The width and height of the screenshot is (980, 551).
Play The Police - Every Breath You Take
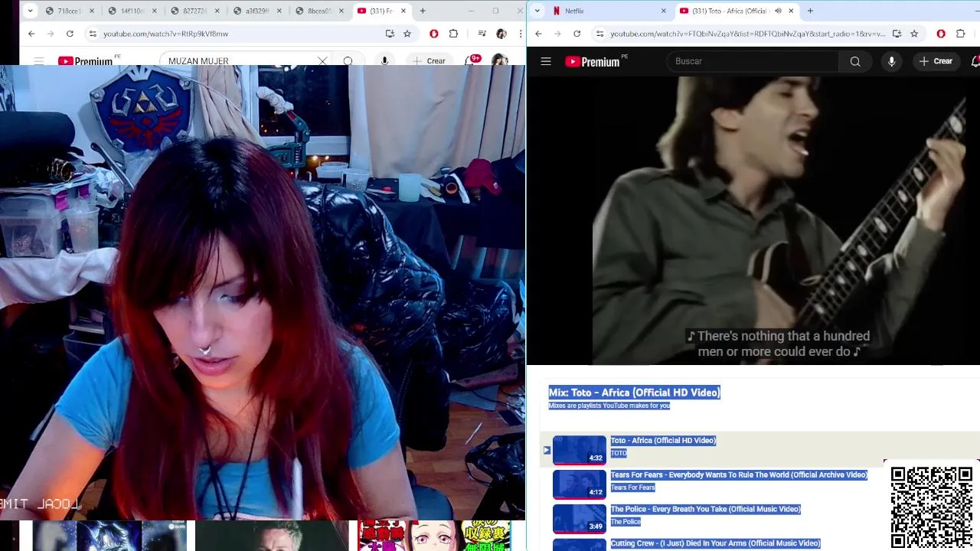tap(705, 509)
